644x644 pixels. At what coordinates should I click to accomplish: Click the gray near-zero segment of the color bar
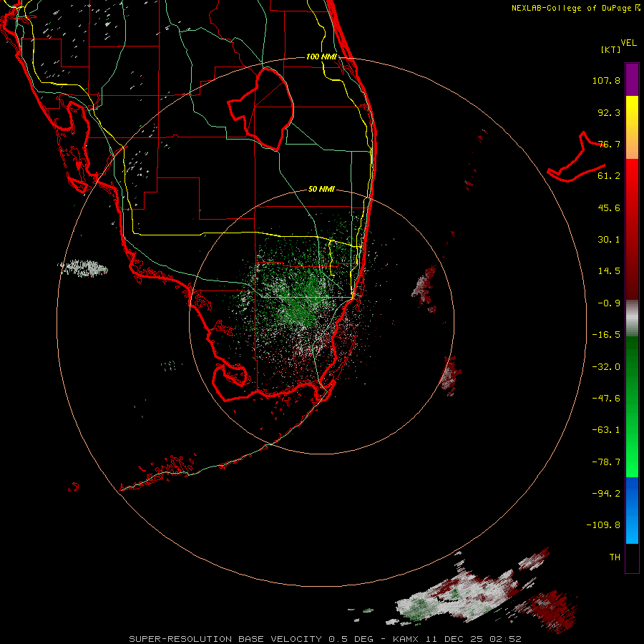click(x=632, y=316)
